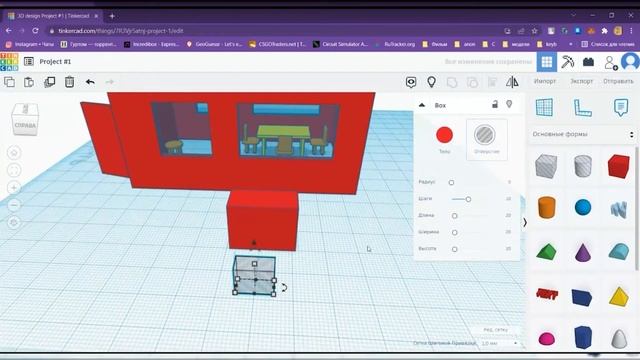Pick the striped hole cylinder shape

pos(582,166)
